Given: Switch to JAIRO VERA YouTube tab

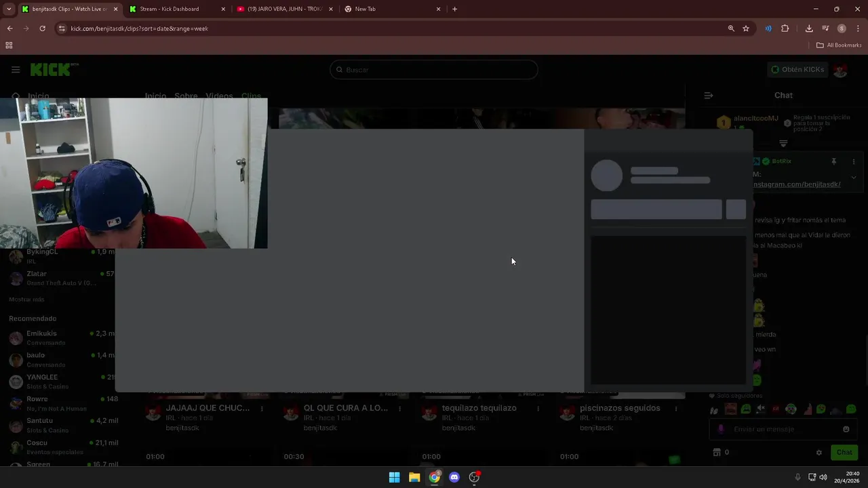Looking at the screenshot, I should click(285, 9).
